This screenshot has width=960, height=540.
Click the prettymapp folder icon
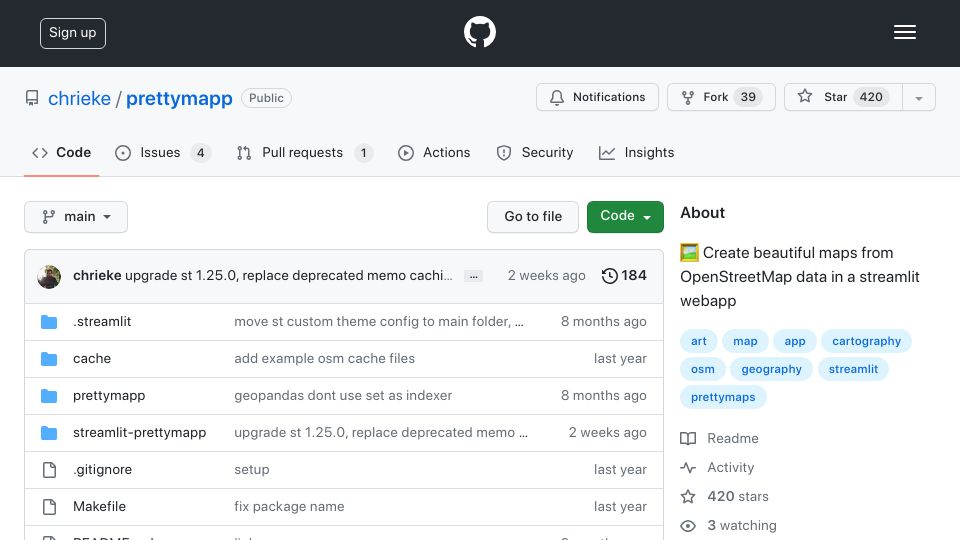coord(49,396)
